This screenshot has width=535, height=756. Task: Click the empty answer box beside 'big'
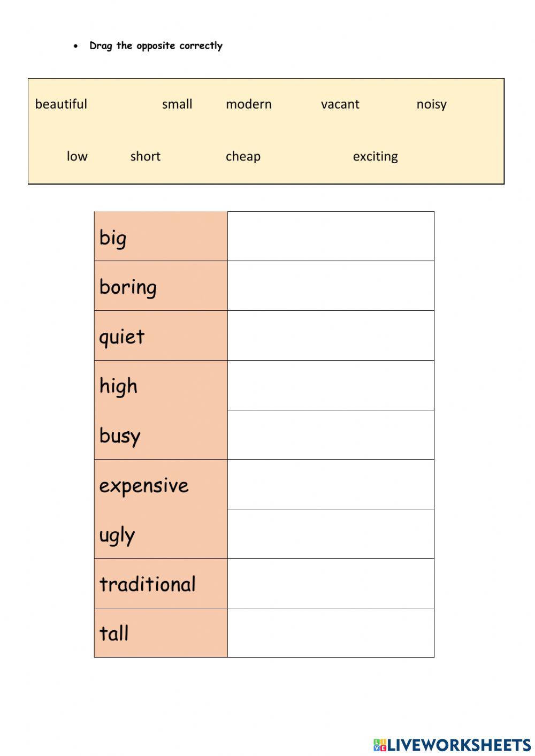[x=331, y=236]
